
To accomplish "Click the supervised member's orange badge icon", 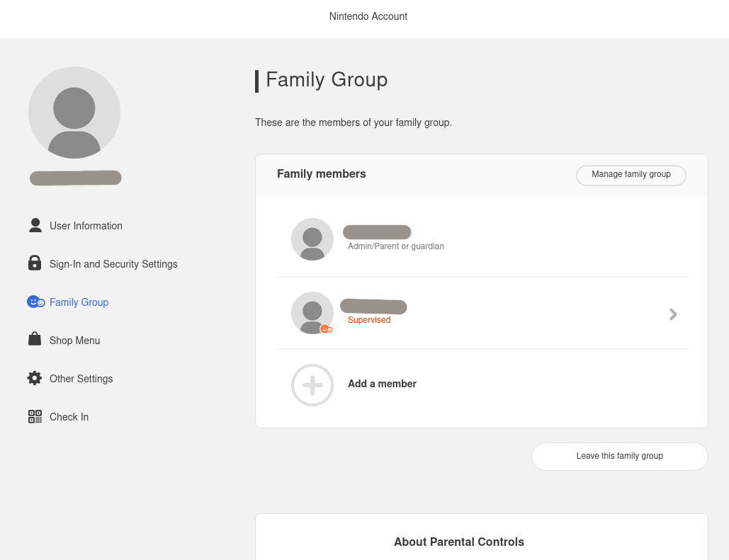I will 326,329.
